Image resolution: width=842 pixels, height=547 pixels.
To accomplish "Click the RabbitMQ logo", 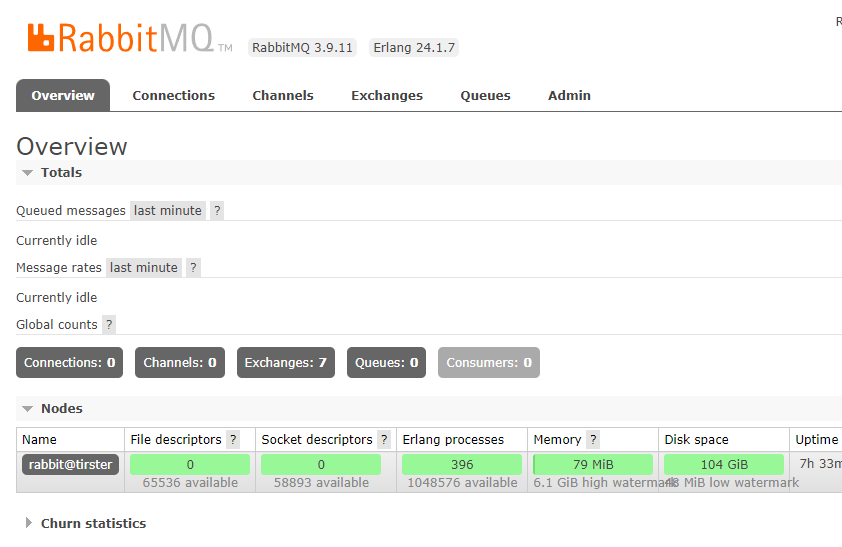I will coord(129,38).
